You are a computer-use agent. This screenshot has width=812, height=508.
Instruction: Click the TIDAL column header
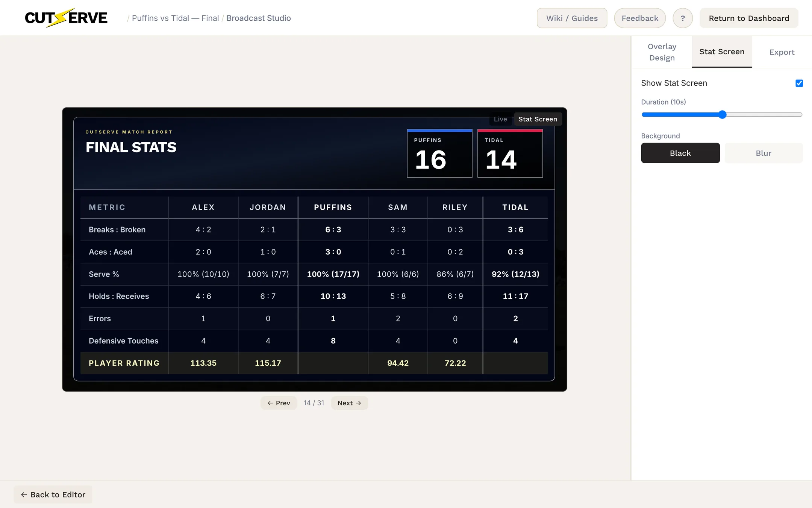(515, 207)
